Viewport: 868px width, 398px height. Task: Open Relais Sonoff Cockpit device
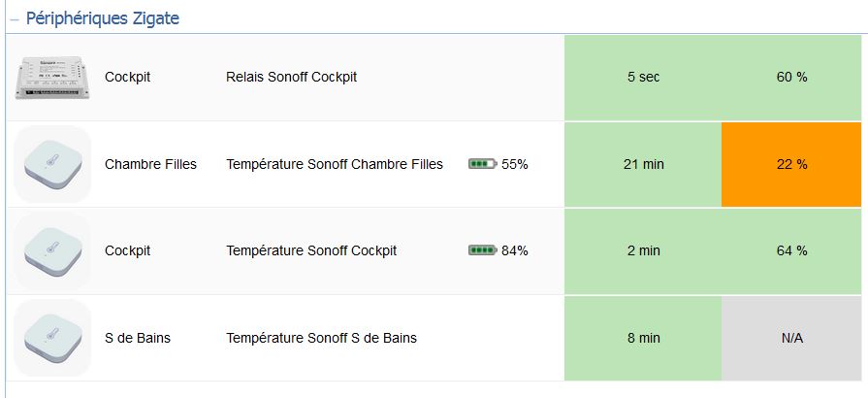coord(291,77)
